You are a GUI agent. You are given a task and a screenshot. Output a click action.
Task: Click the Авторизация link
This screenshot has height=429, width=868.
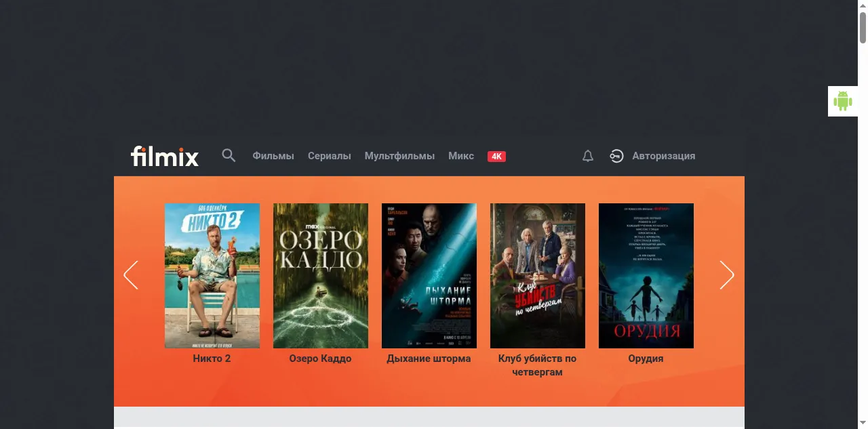pyautogui.click(x=664, y=156)
